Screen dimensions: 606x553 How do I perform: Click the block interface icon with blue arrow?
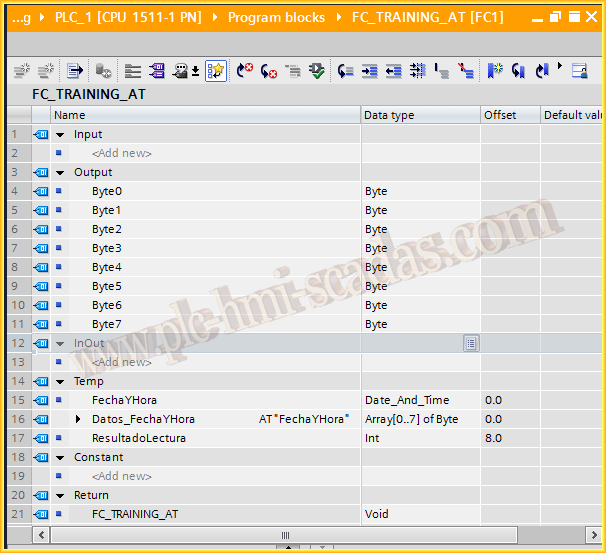75,71
